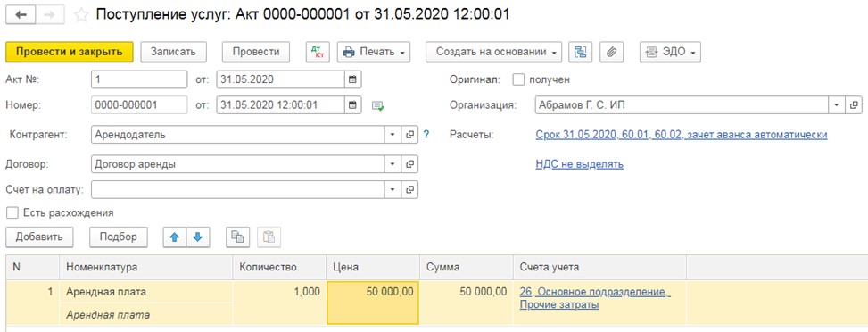Screen dimensions: 868x332
Task: Enable Есть расхождения checkbox
Action: point(12,212)
